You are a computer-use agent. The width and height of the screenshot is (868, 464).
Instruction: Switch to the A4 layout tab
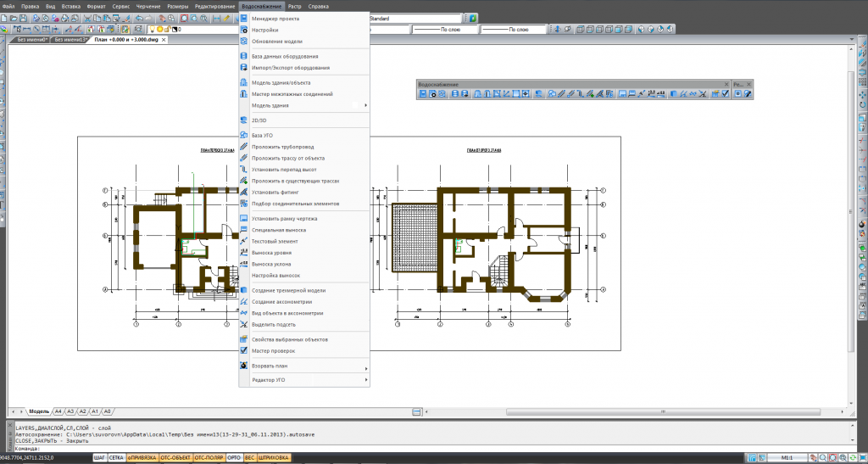(58, 412)
